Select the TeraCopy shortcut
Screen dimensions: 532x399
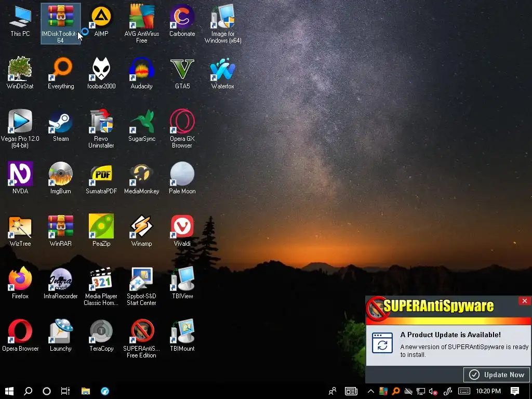(101, 336)
